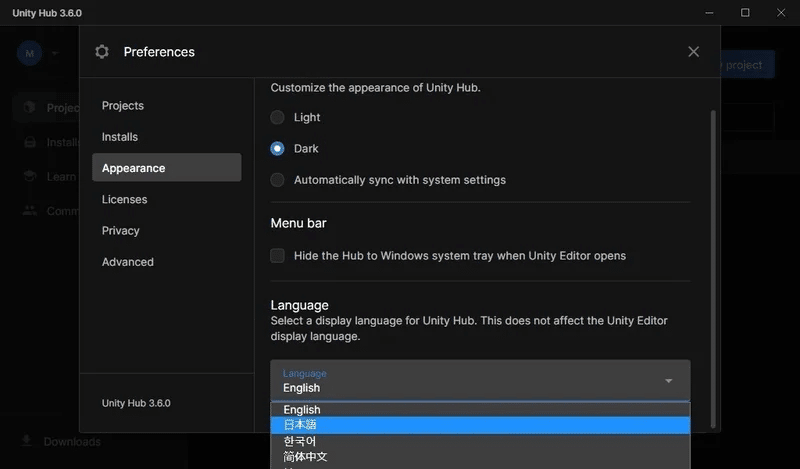This screenshot has width=800, height=469.
Task: Click the Preferences gear icon
Action: 102,52
